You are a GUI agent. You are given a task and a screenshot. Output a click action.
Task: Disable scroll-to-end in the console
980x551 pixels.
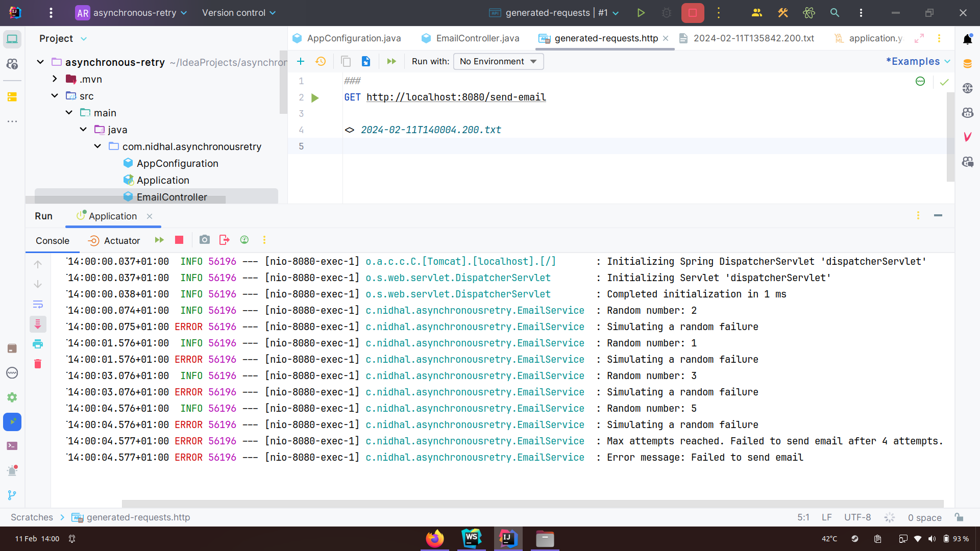coord(38,324)
